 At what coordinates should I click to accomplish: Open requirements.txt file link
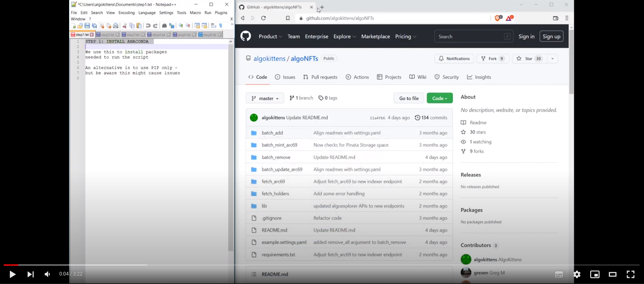[278, 255]
